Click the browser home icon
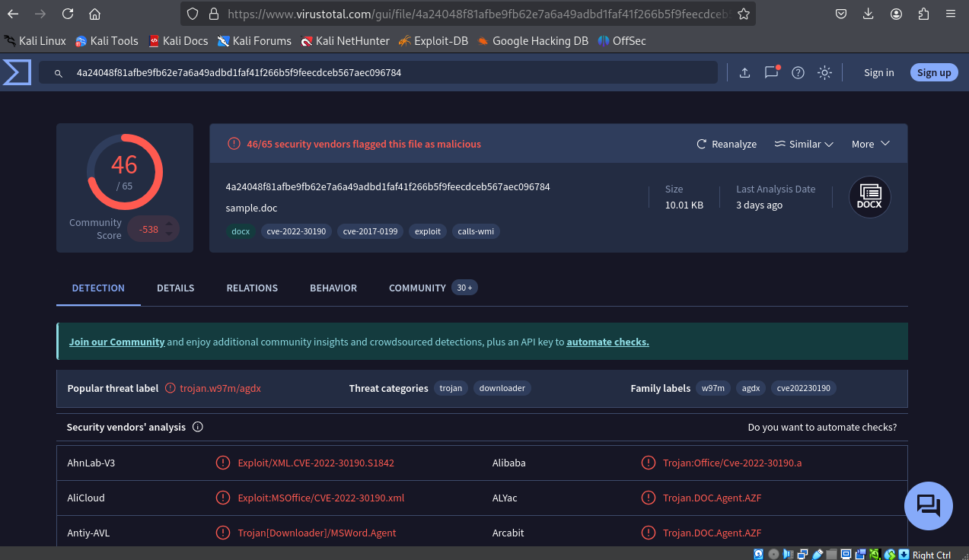The width and height of the screenshot is (969, 560). 94,14
